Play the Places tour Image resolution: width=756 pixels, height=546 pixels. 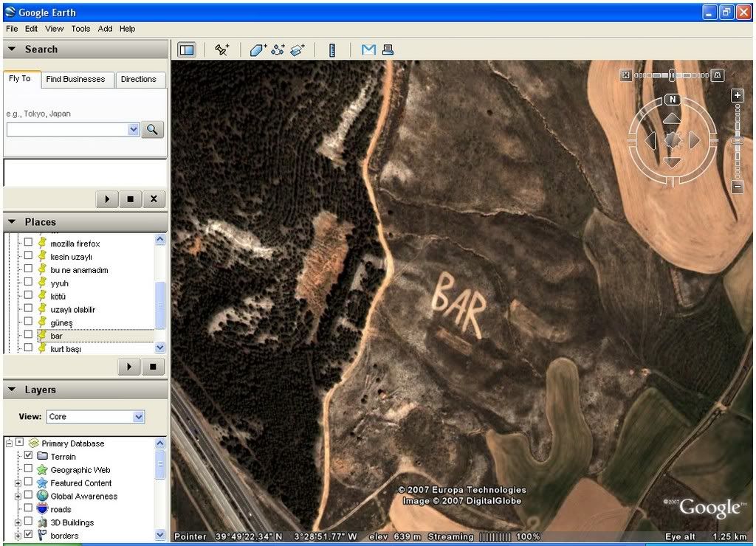click(x=129, y=367)
